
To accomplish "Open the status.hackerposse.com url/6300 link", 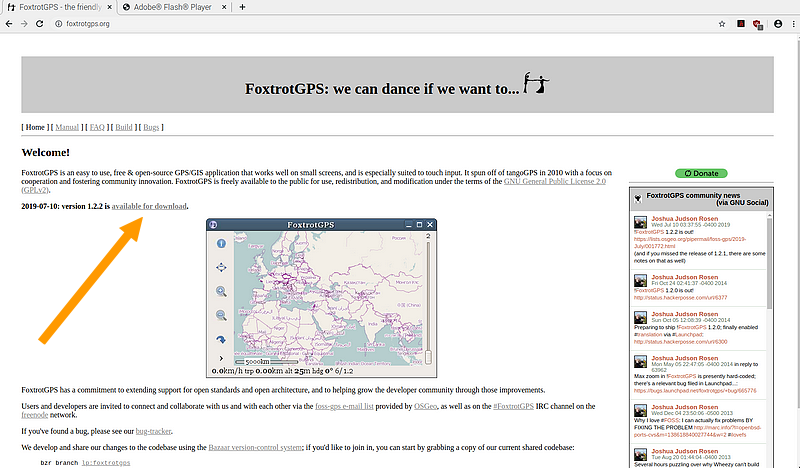I will tap(681, 342).
